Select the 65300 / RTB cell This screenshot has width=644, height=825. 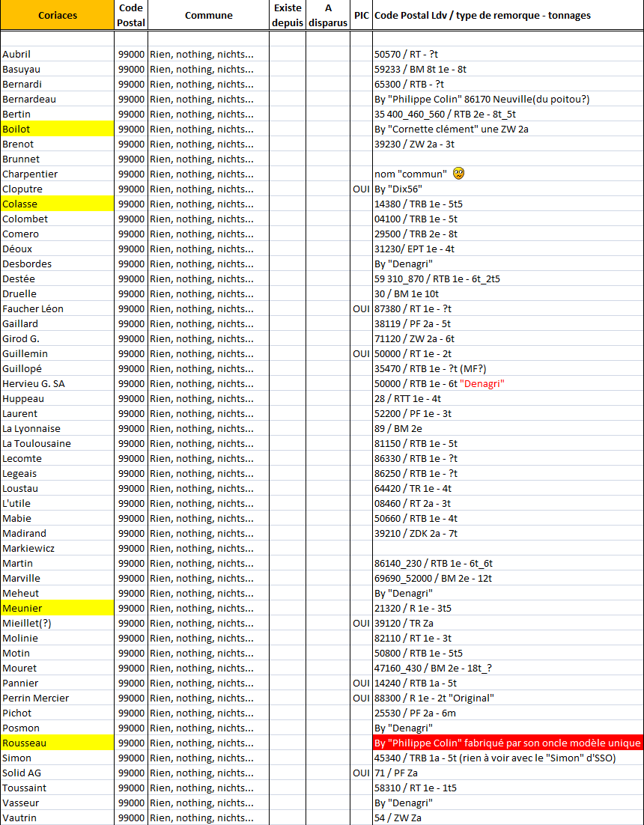pyautogui.click(x=508, y=84)
